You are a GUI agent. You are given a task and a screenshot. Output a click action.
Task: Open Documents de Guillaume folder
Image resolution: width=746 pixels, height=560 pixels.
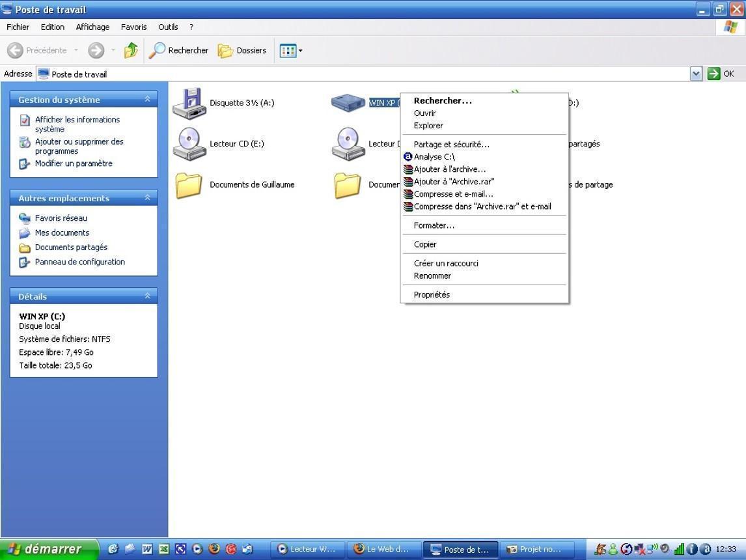click(x=189, y=185)
